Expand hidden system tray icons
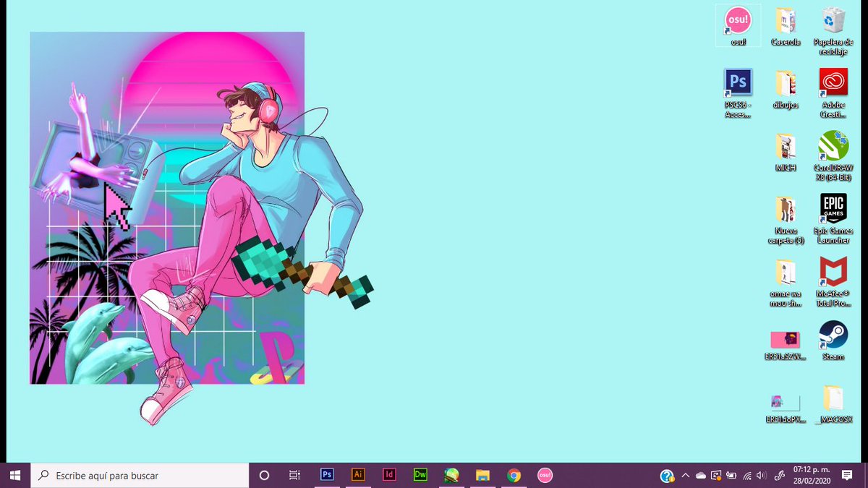Image resolution: width=868 pixels, height=488 pixels. [x=685, y=475]
